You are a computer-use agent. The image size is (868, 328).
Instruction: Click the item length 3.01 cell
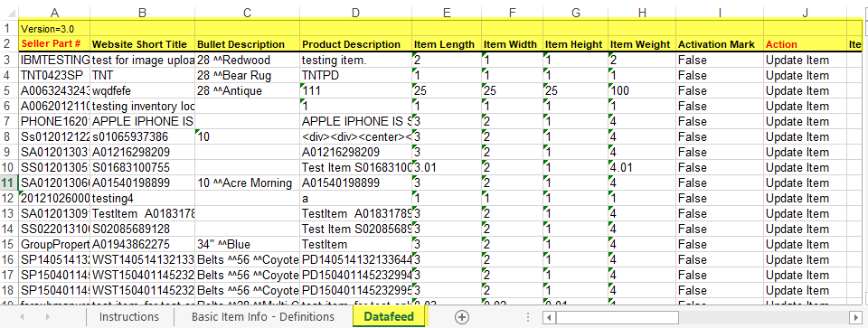click(446, 167)
